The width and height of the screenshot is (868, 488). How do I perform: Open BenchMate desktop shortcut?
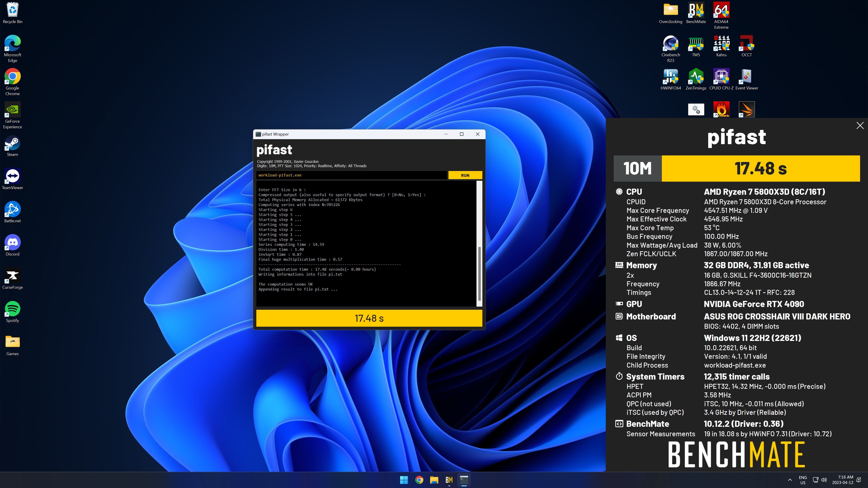tap(696, 13)
